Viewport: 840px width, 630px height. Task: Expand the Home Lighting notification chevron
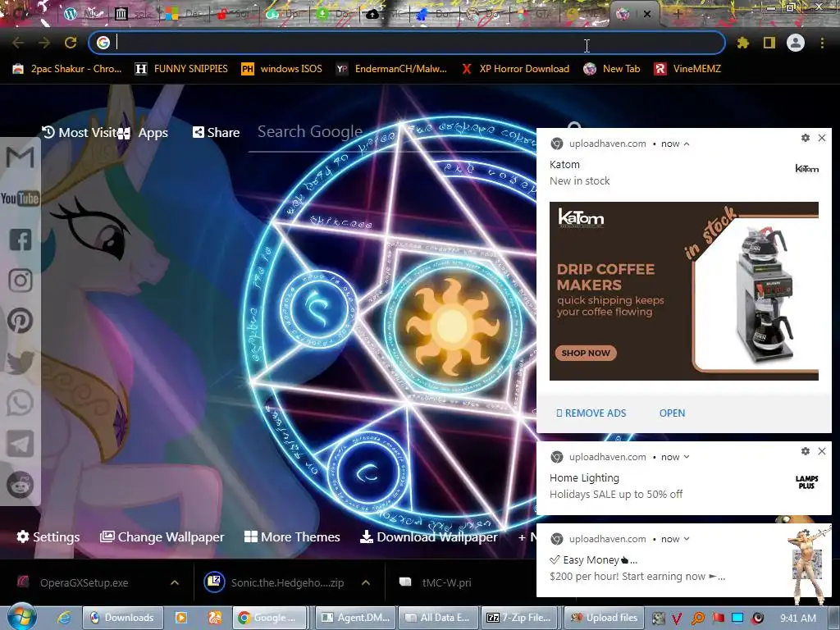[x=687, y=457]
